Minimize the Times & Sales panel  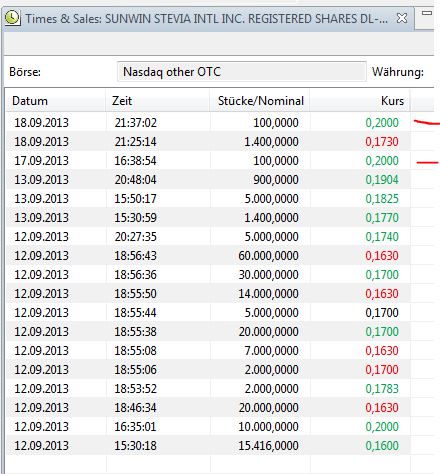(427, 13)
